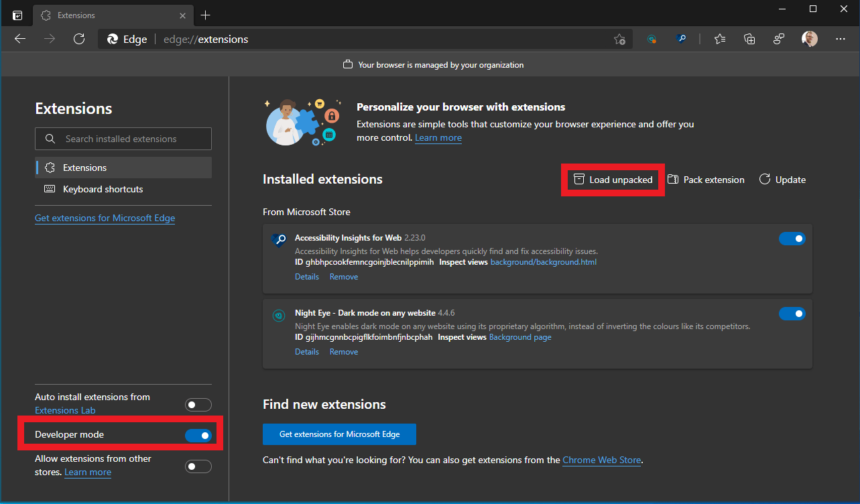Open Settings and more ellipsis menu
Viewport: 860px width, 504px height.
(x=841, y=39)
